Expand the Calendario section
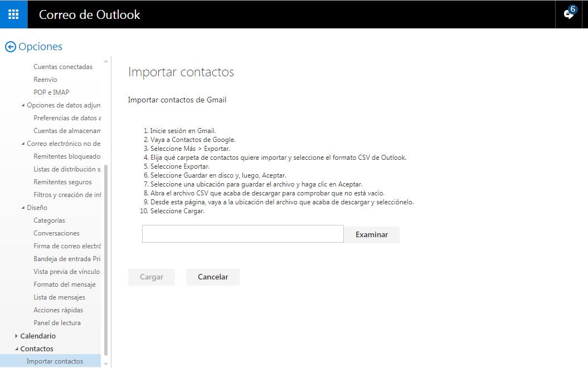 (x=17, y=336)
